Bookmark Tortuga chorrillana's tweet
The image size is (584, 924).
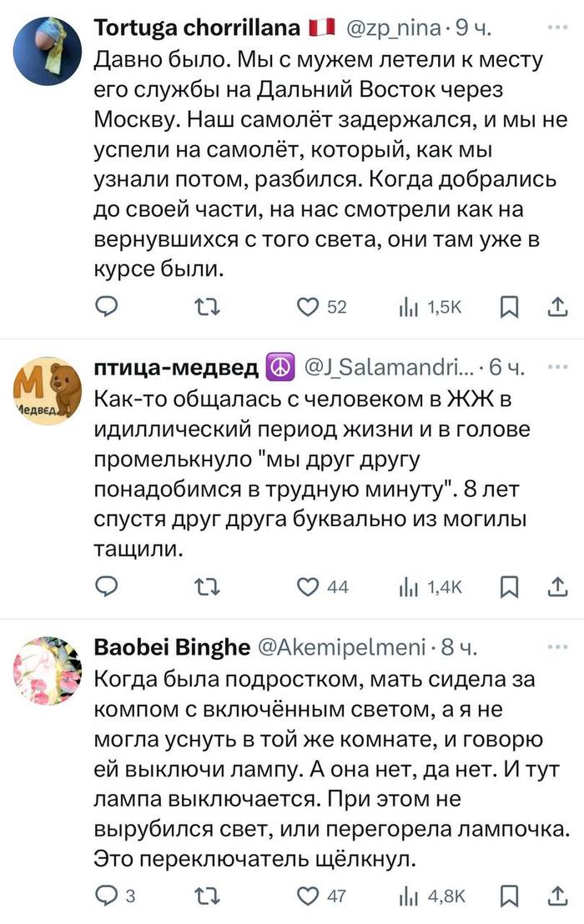click(x=507, y=307)
